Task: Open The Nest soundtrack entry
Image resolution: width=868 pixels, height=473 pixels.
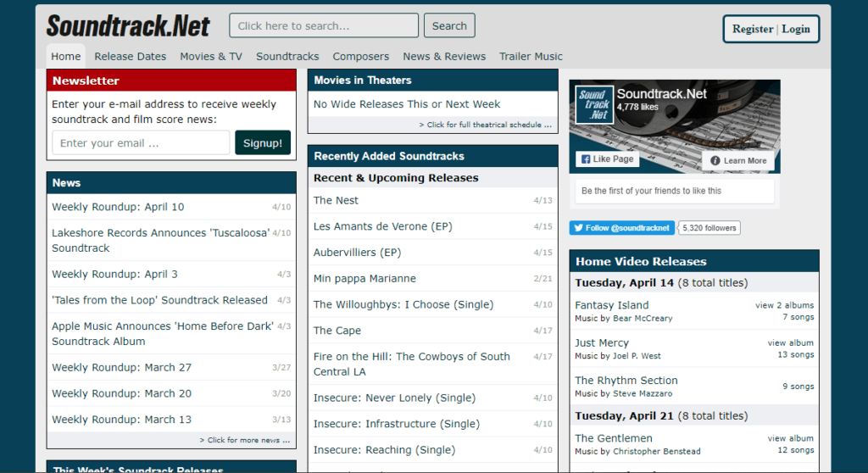Action: 336,200
